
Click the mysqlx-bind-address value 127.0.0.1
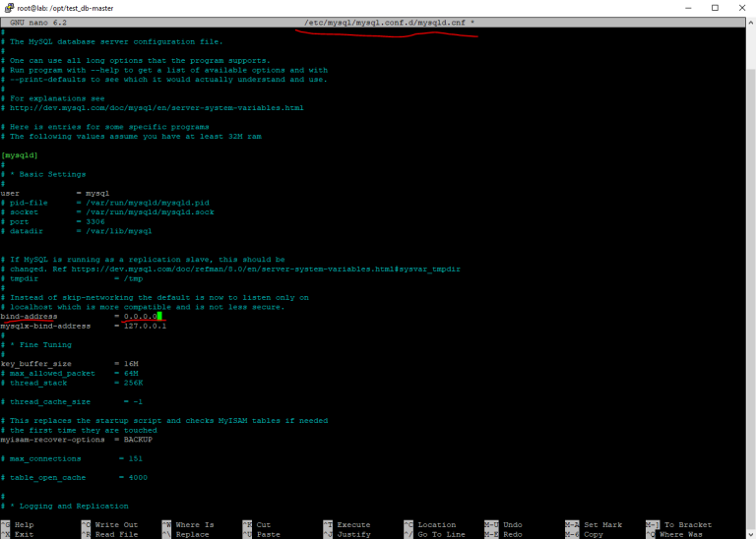tap(145, 326)
